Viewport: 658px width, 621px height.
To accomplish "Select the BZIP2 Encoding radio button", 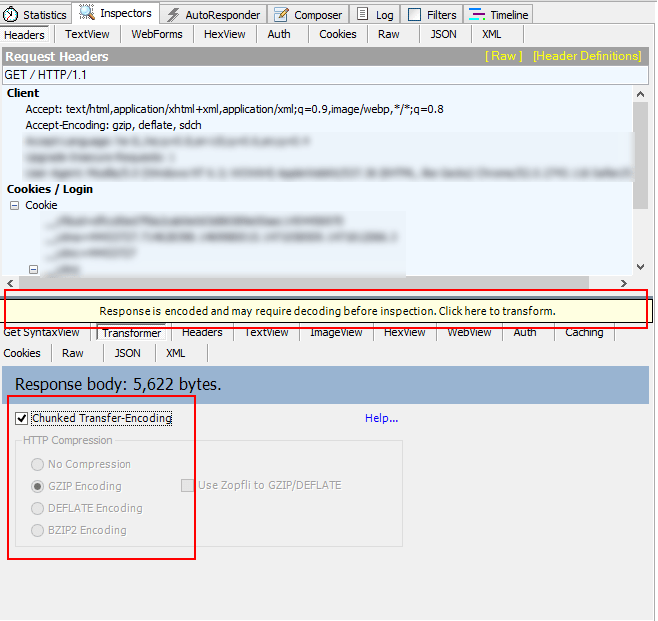I will pos(37,530).
